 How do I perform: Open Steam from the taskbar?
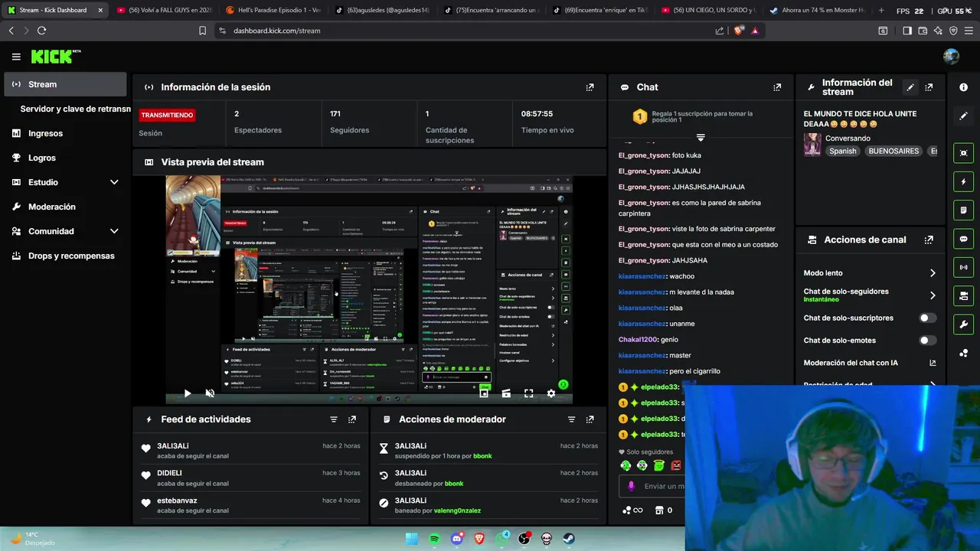(569, 539)
